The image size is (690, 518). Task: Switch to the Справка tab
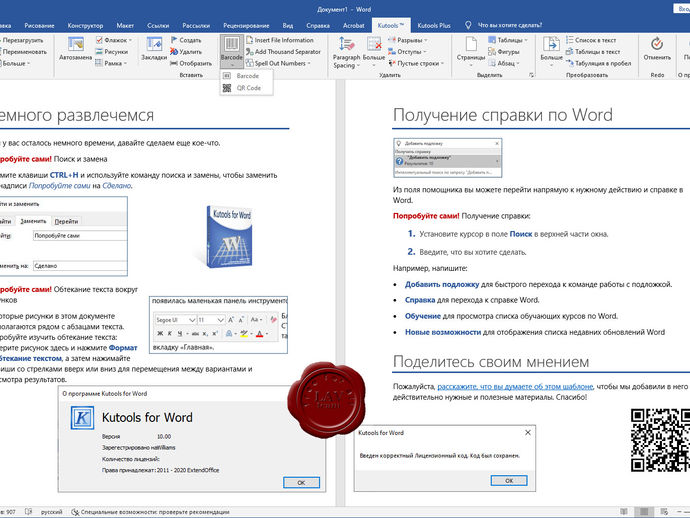[x=318, y=26]
